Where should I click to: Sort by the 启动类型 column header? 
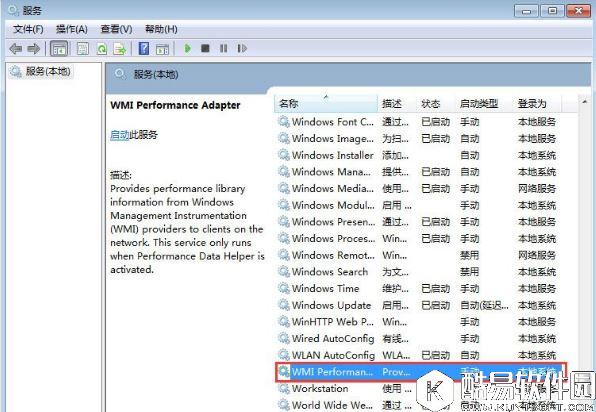point(485,103)
